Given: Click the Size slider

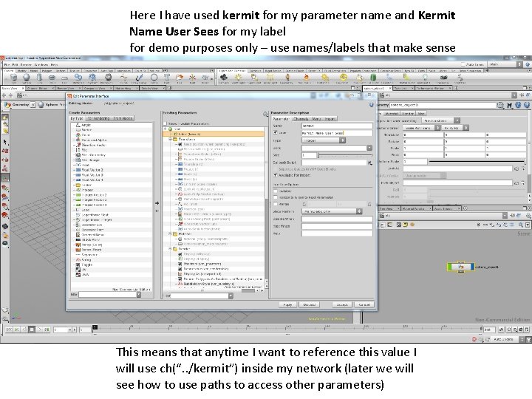Looking at the screenshot, I should pos(345,155).
